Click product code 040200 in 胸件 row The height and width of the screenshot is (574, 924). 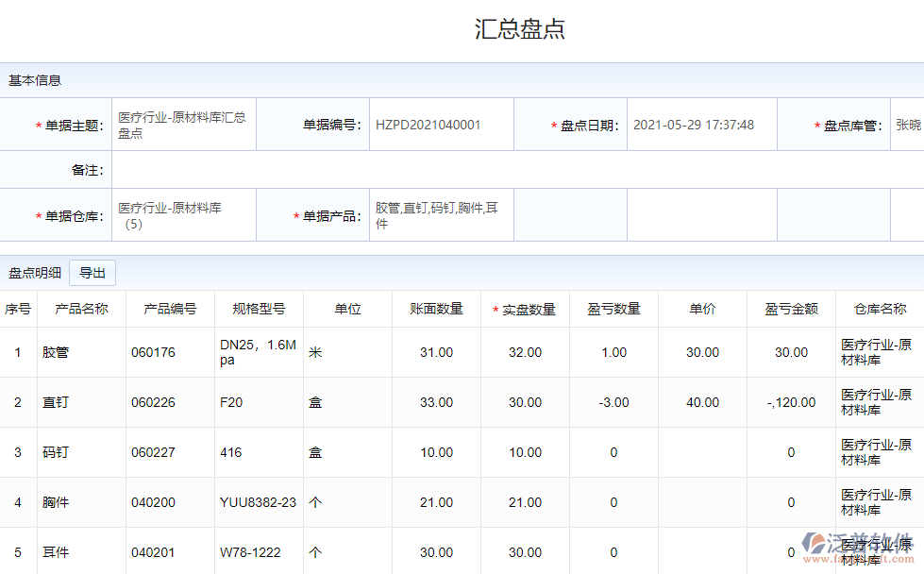[x=153, y=502]
